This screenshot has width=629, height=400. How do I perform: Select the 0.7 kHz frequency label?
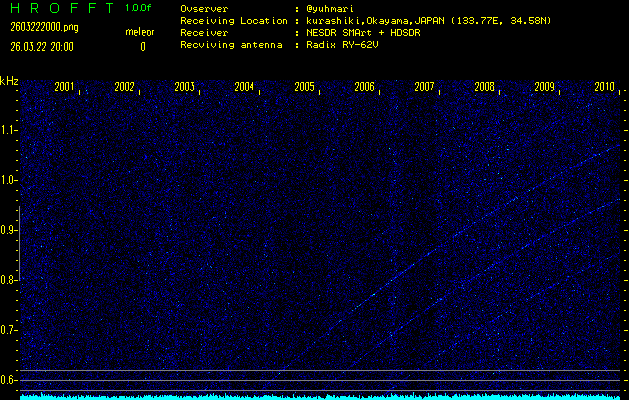9,330
